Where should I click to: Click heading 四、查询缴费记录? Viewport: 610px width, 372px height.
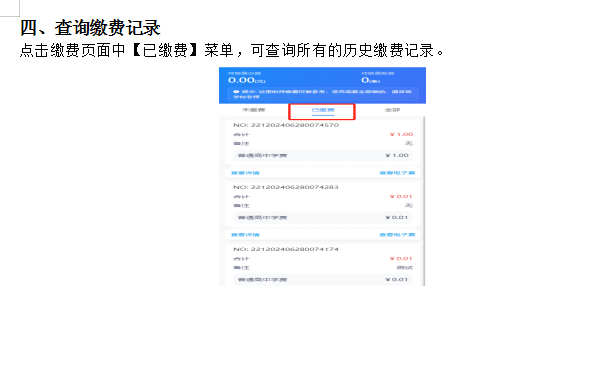(x=90, y=28)
